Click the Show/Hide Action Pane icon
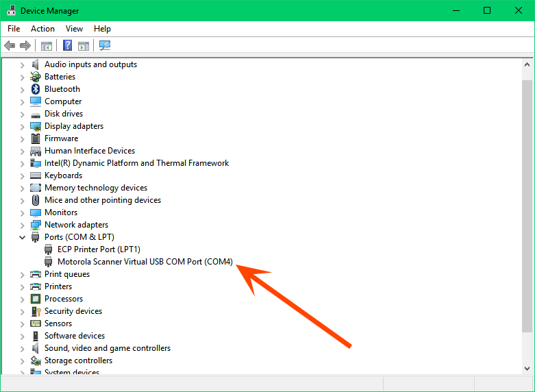 84,46
